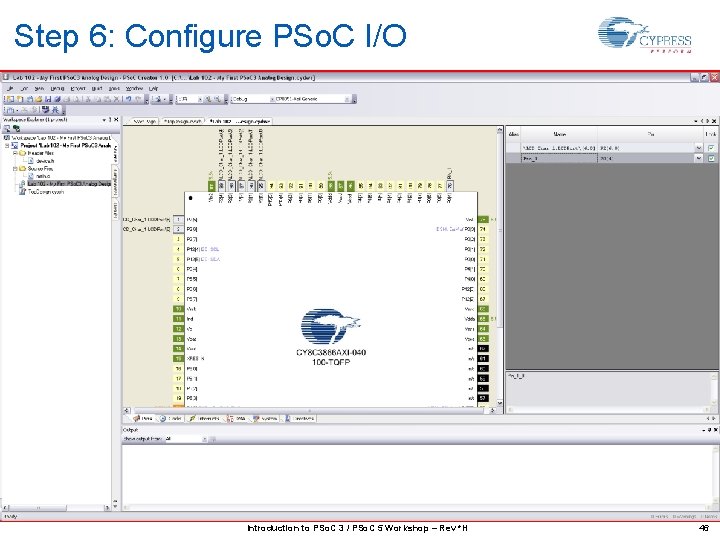The image size is (720, 540).
Task: Open the File menu
Action: click(9, 88)
